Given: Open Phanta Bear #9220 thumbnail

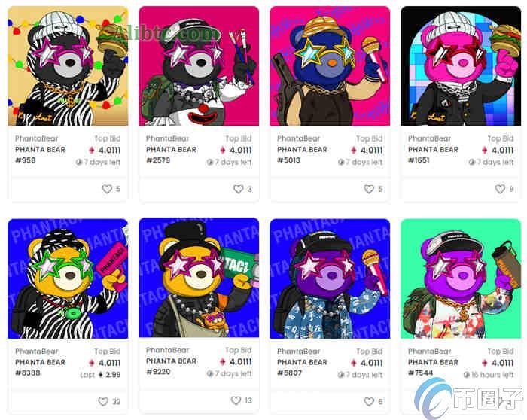Looking at the screenshot, I should pyautogui.click(x=199, y=278).
